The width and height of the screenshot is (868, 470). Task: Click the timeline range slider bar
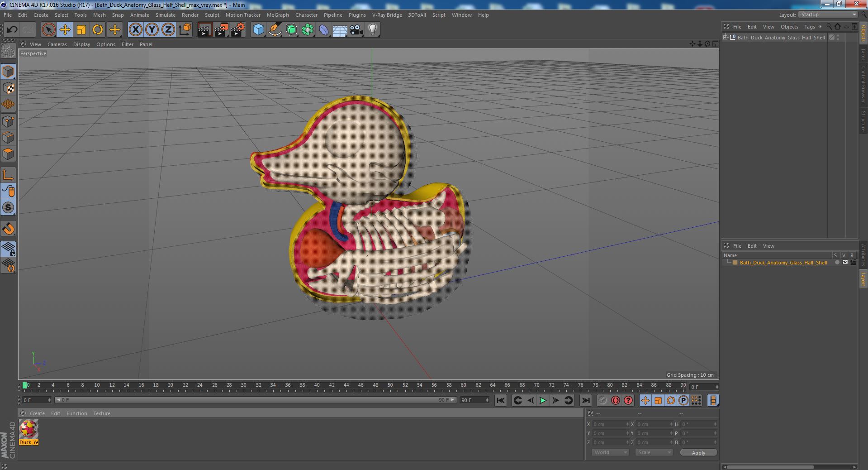[x=256, y=400]
